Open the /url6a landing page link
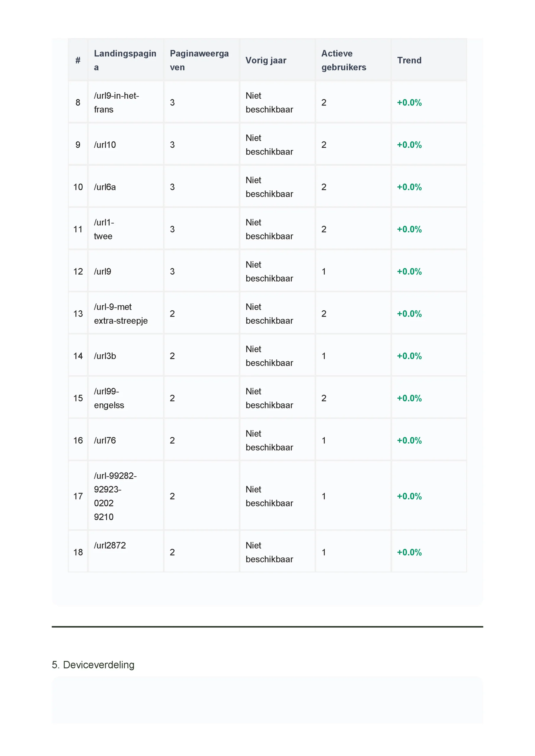This screenshot has height=756, width=535. (105, 187)
